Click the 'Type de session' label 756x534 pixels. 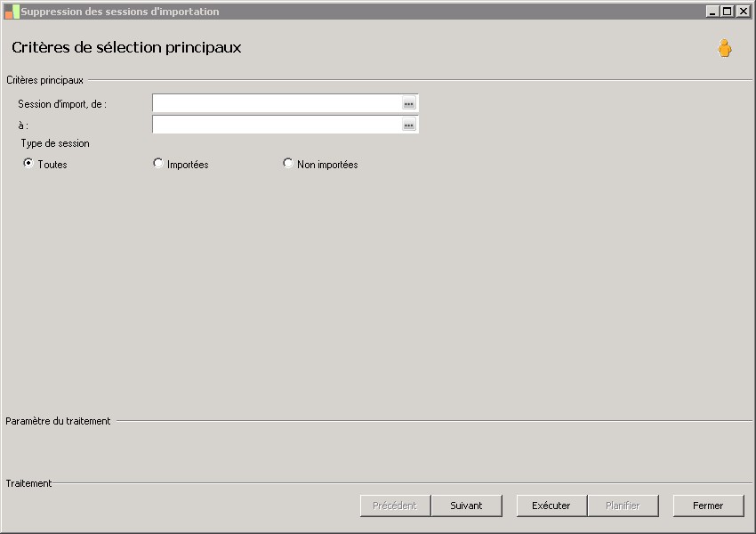click(55, 143)
